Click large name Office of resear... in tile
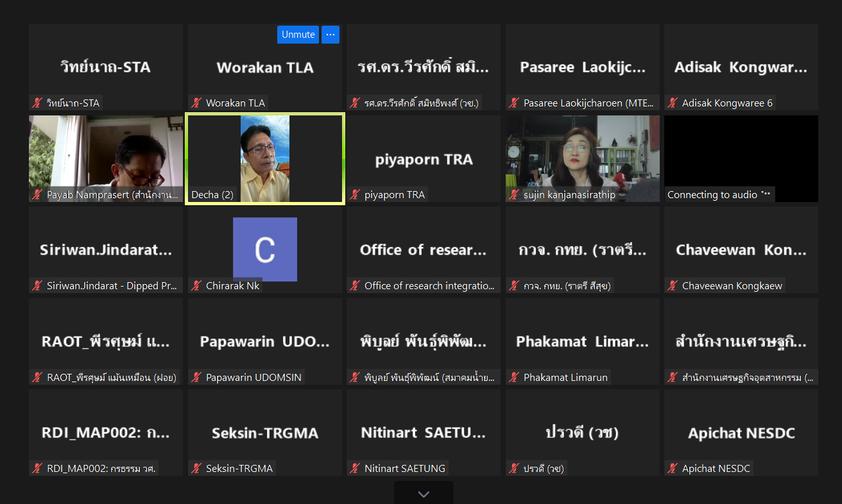Image resolution: width=842 pixels, height=504 pixels. click(424, 250)
